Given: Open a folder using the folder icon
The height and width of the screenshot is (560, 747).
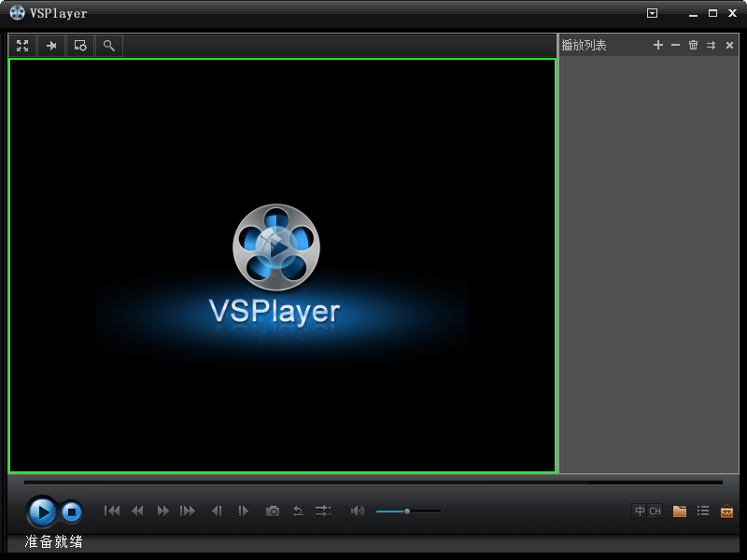Looking at the screenshot, I should pyautogui.click(x=679, y=511).
